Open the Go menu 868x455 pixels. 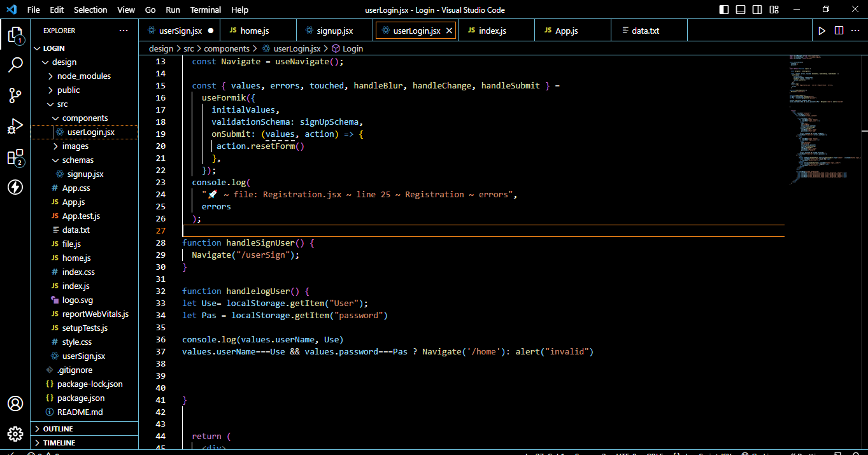pyautogui.click(x=150, y=10)
